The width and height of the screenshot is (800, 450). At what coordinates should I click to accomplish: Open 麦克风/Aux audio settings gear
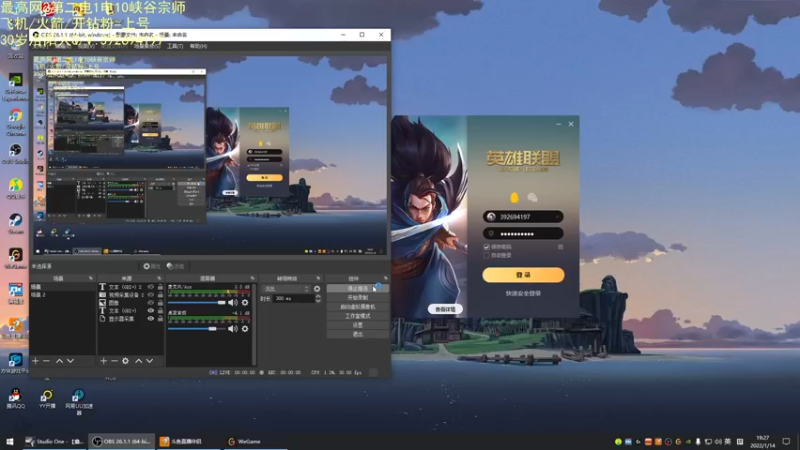pyautogui.click(x=245, y=303)
